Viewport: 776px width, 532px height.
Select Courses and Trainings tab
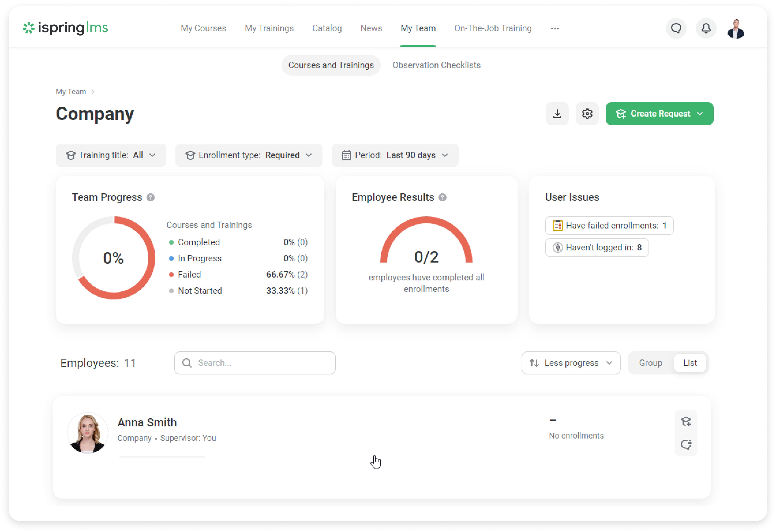click(331, 65)
